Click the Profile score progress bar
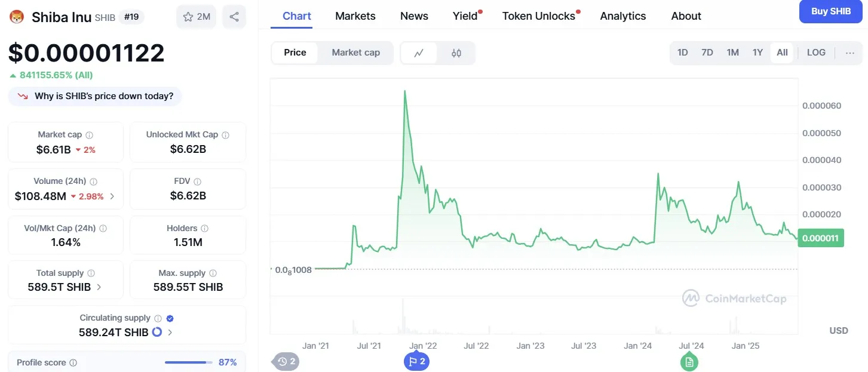Image resolution: width=868 pixels, height=372 pixels. pos(189,362)
